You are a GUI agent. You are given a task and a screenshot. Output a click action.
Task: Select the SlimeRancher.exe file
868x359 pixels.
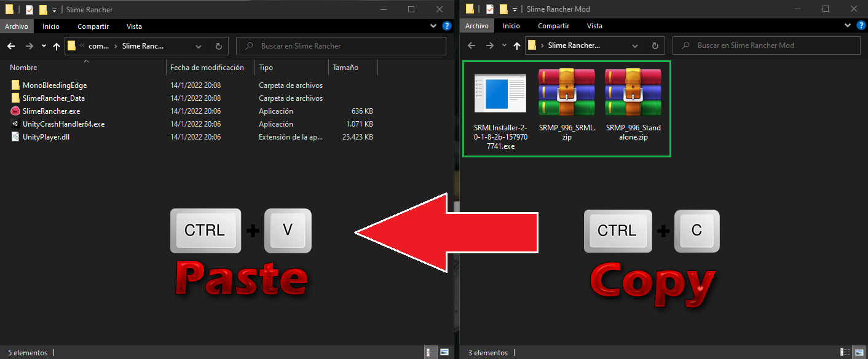[51, 111]
